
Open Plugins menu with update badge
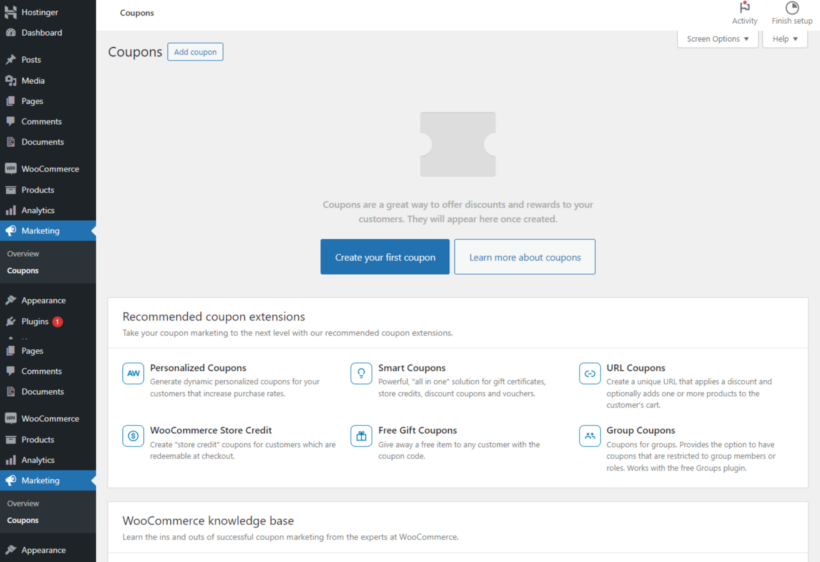pos(36,322)
